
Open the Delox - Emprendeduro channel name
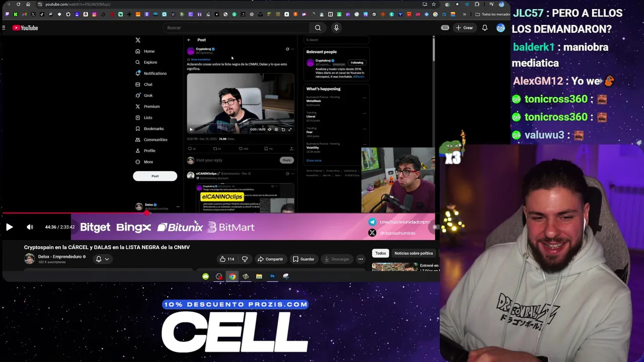(x=60, y=256)
